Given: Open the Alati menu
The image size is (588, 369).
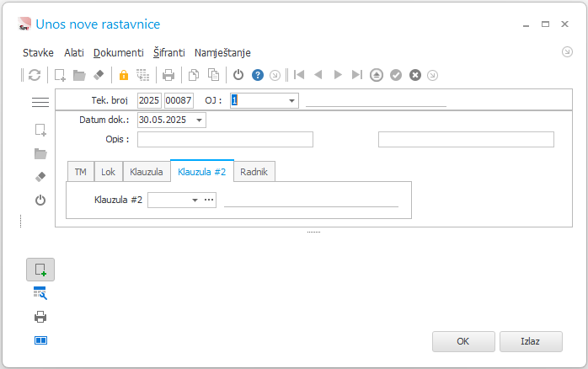Looking at the screenshot, I should 74,53.
